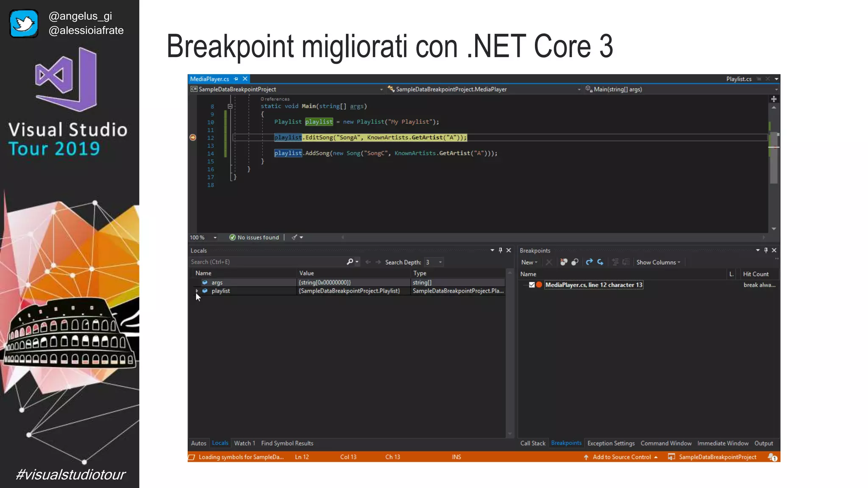Image resolution: width=868 pixels, height=488 pixels.
Task: Select the MediaPlayer.cs editor tab
Action: [209, 79]
